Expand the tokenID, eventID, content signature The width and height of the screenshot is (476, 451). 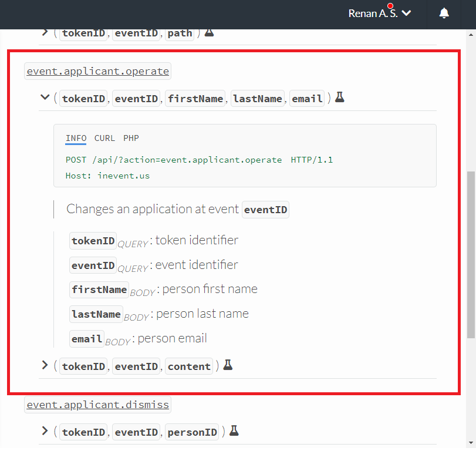click(x=45, y=365)
